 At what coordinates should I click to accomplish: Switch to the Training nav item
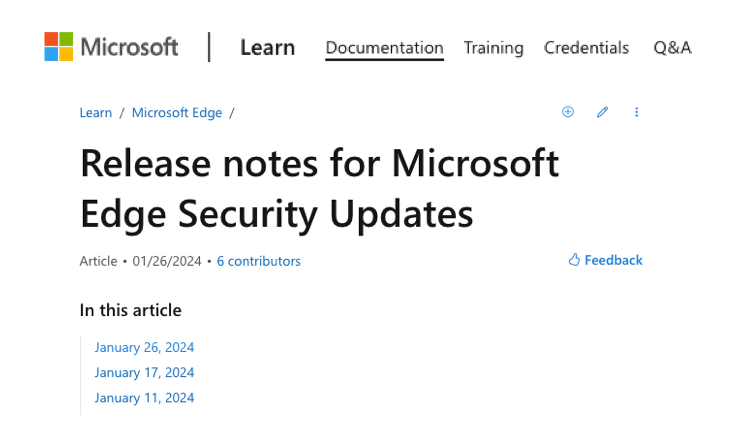[x=493, y=48]
